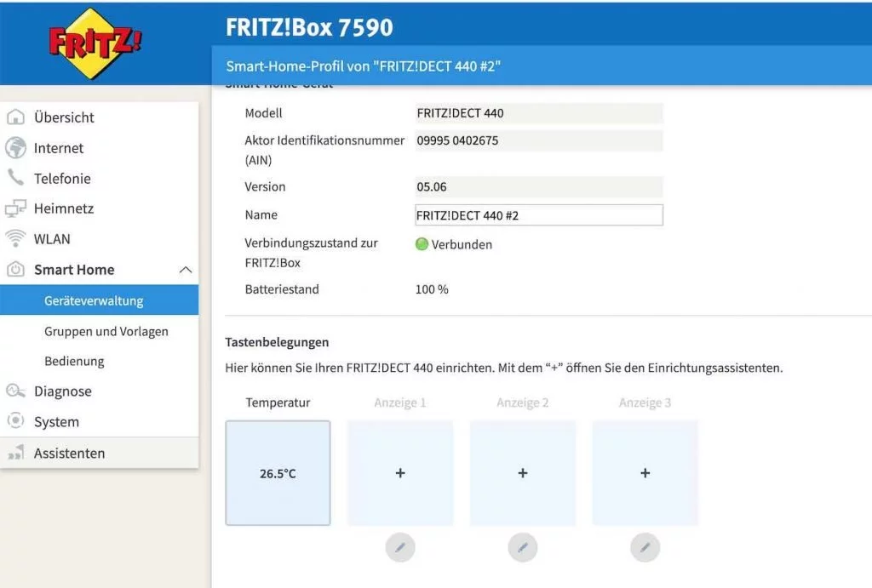Click the Heimnetz network devices icon
872x588 pixels.
click(x=15, y=208)
